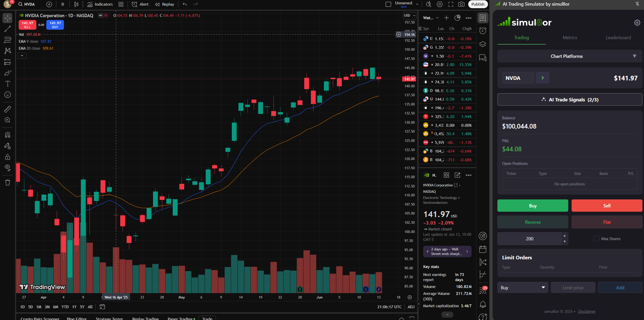Open the chats panel icon

pyautogui.click(x=483, y=58)
